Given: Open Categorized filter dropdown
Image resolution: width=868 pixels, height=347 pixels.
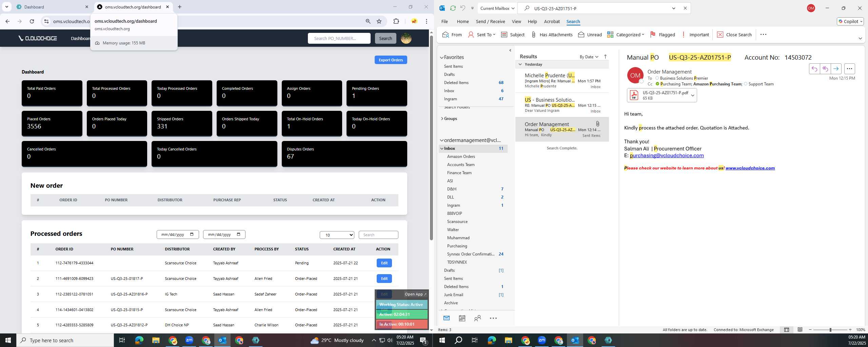Looking at the screenshot, I should [x=626, y=35].
